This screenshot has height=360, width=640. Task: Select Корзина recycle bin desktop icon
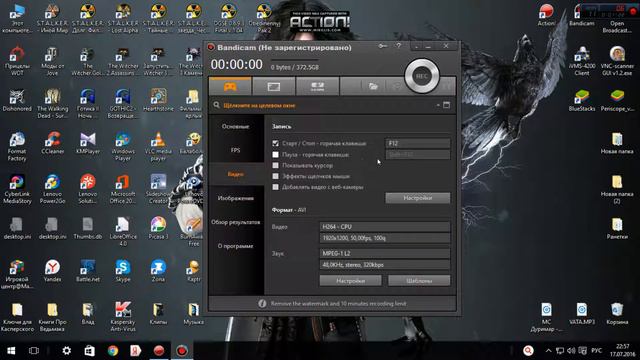coord(617,313)
